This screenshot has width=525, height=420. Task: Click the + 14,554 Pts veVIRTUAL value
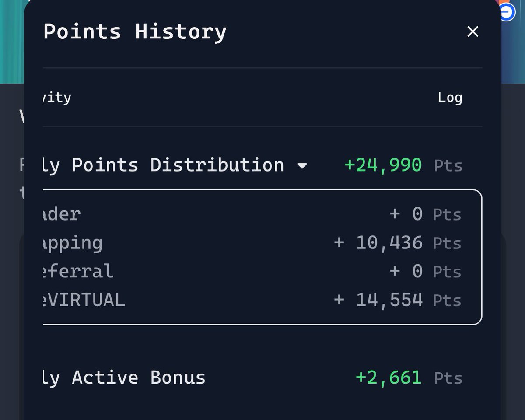click(x=397, y=300)
